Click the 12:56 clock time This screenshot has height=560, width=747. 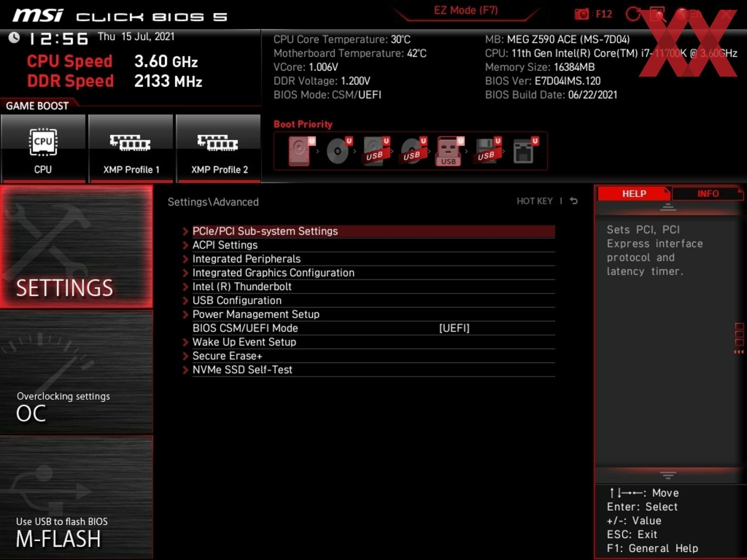point(58,38)
